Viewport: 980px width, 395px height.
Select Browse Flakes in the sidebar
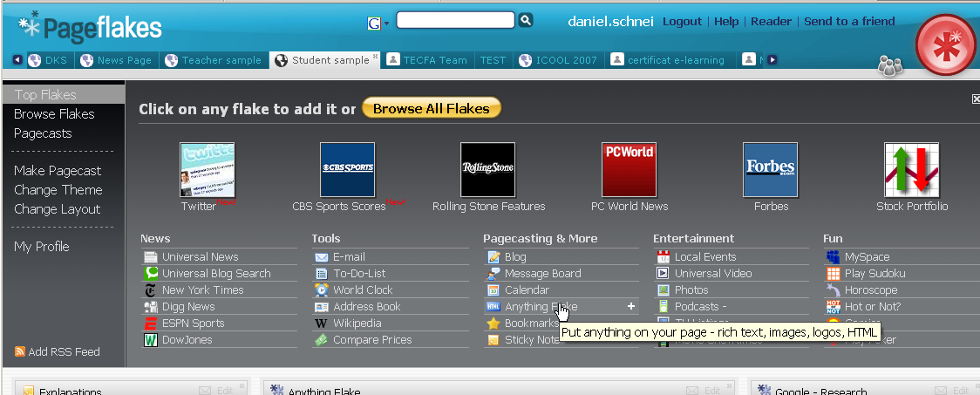54,113
